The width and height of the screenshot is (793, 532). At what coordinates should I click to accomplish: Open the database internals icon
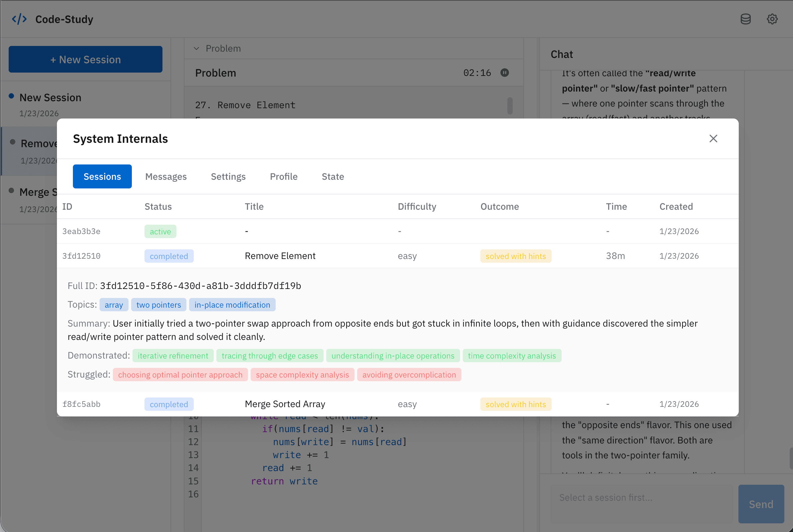[x=745, y=19]
